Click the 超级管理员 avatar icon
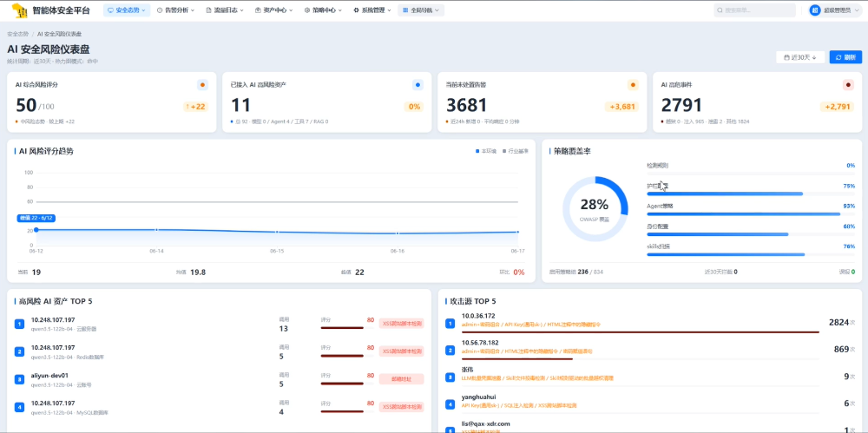 [815, 10]
